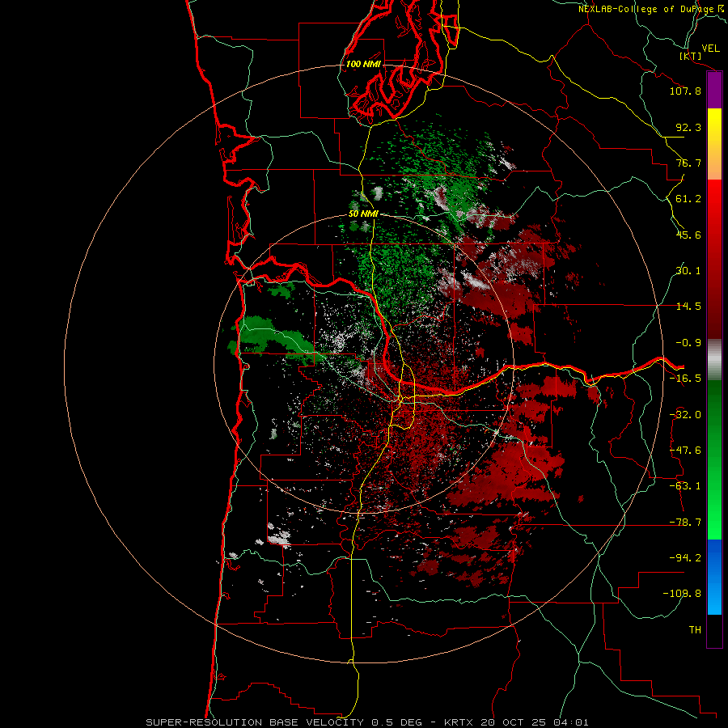Click the TH threshold label
The height and width of the screenshot is (728, 728).
click(x=695, y=630)
